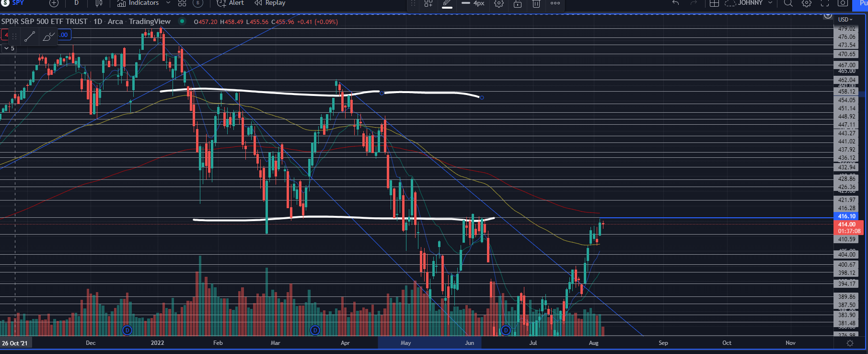Select the trend line tool in favorites bar
The height and width of the screenshot is (354, 868).
(x=30, y=36)
